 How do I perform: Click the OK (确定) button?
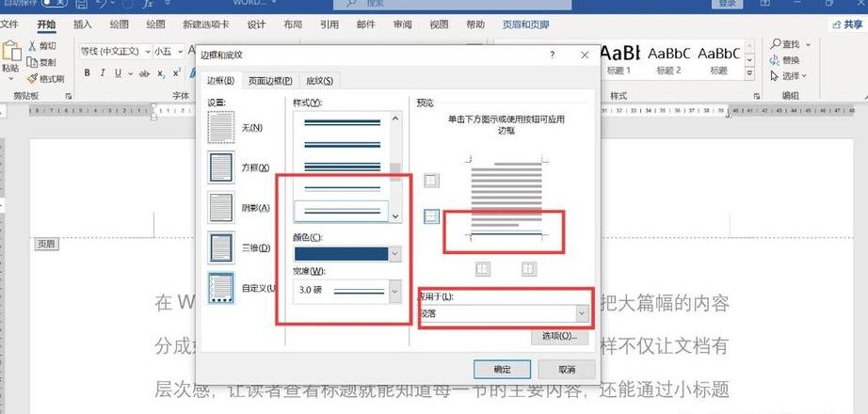pos(502,369)
